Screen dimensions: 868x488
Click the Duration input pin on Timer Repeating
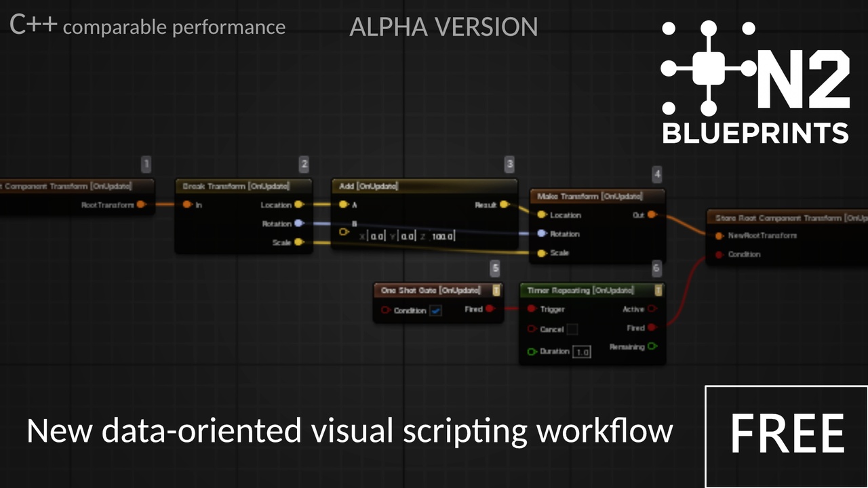pos(532,352)
